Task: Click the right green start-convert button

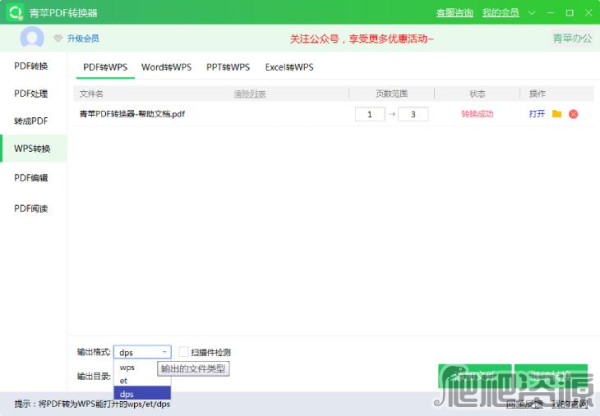Action: click(x=551, y=376)
